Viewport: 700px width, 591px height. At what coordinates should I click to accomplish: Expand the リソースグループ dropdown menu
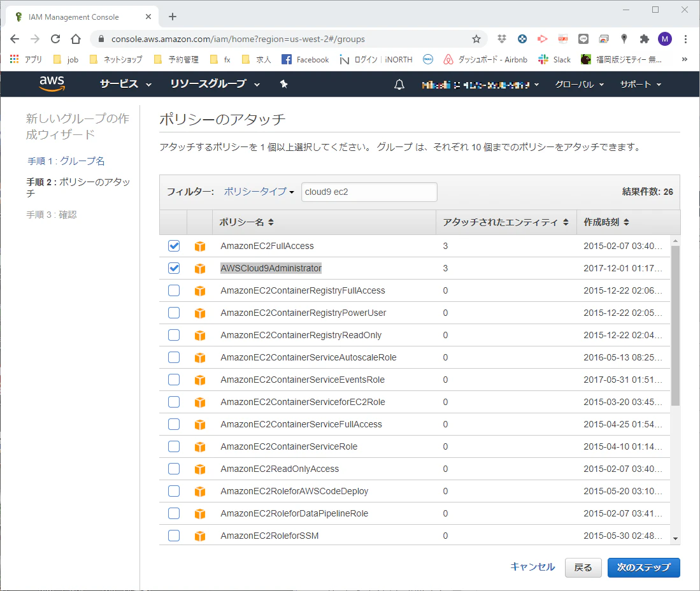(x=215, y=84)
